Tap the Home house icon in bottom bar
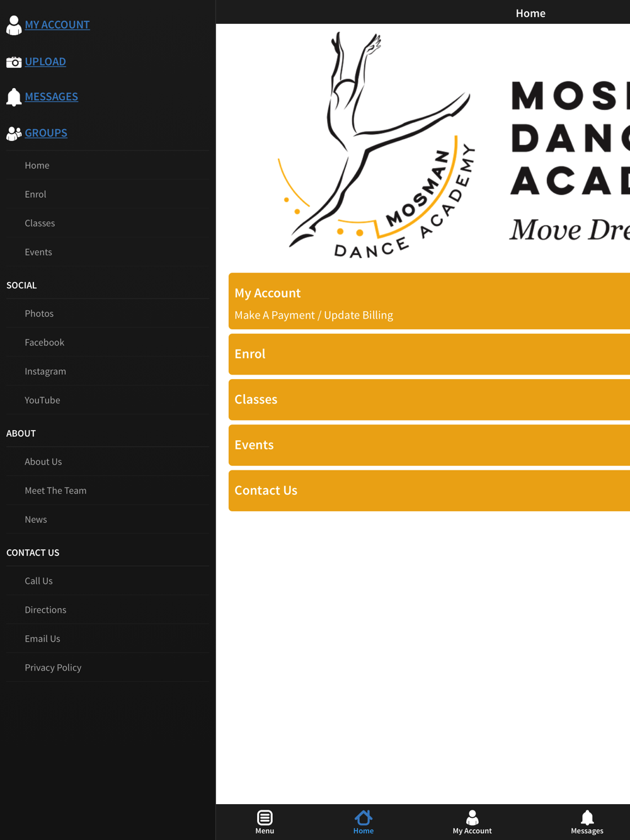Image resolution: width=630 pixels, height=840 pixels. (x=364, y=817)
